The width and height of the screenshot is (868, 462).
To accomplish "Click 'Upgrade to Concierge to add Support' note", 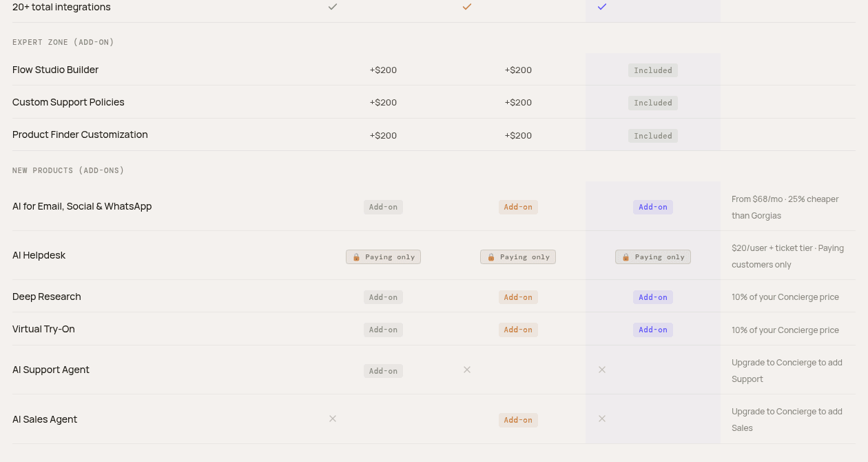I will [x=787, y=371].
